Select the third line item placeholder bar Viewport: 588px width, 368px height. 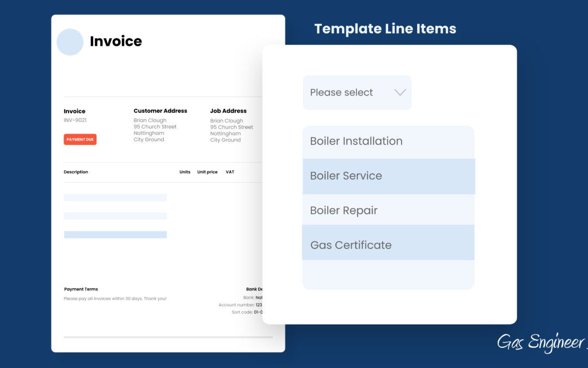(115, 234)
